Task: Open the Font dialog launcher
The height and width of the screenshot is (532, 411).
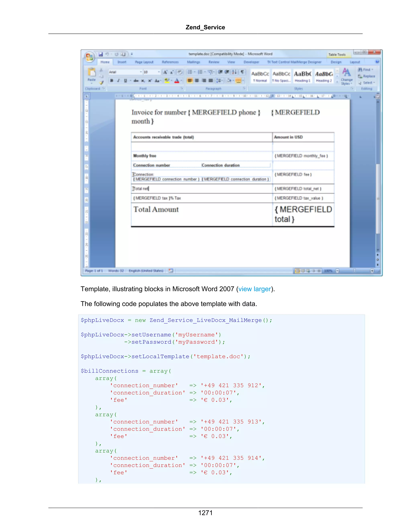Action: click(x=182, y=88)
